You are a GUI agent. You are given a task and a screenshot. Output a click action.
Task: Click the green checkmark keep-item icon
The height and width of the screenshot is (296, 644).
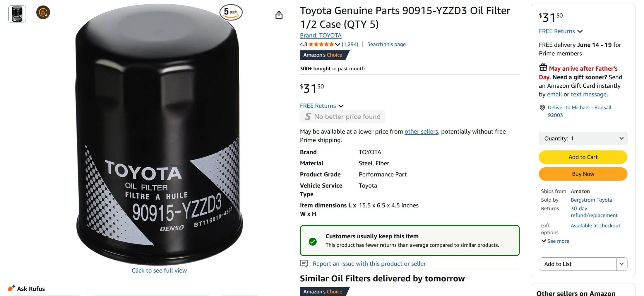coord(313,241)
